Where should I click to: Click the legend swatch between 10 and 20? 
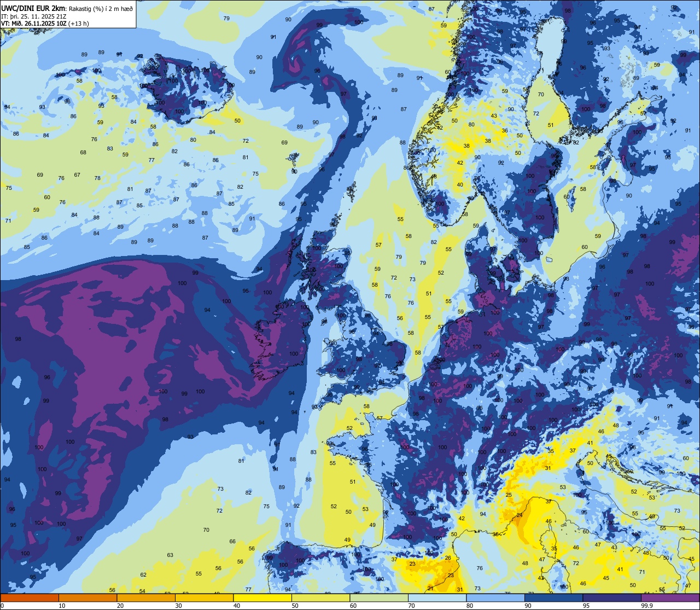click(x=87, y=597)
